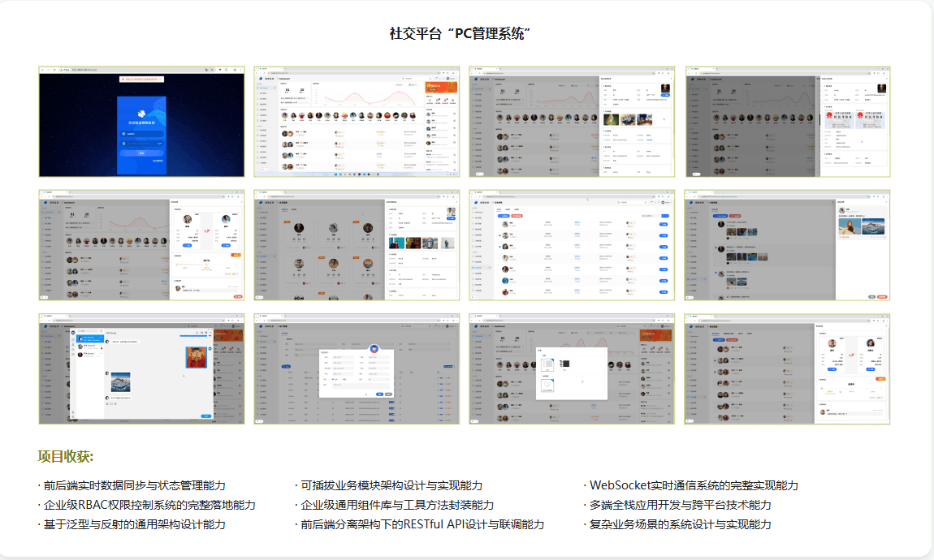Open the post feed thumbnail with the landscape photo
The width and height of the screenshot is (934, 560).
(x=788, y=245)
